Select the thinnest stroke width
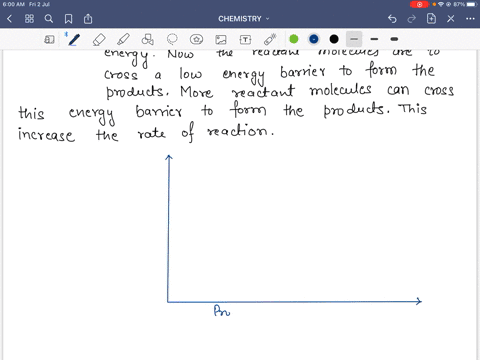The height and width of the screenshot is (360, 480). coord(354,39)
